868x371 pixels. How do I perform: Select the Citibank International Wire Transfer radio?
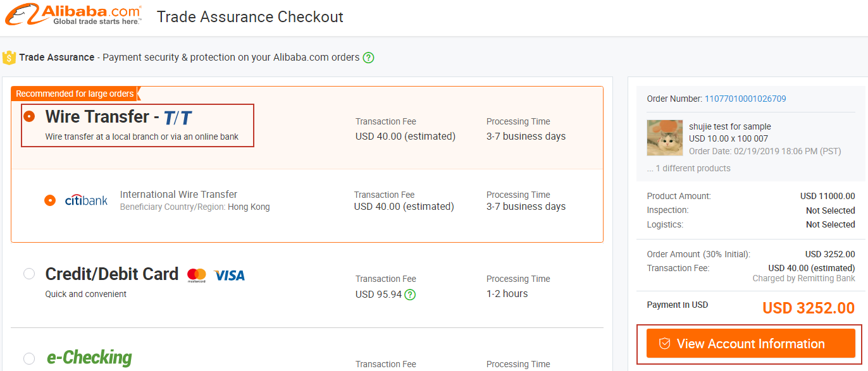pyautogui.click(x=50, y=200)
